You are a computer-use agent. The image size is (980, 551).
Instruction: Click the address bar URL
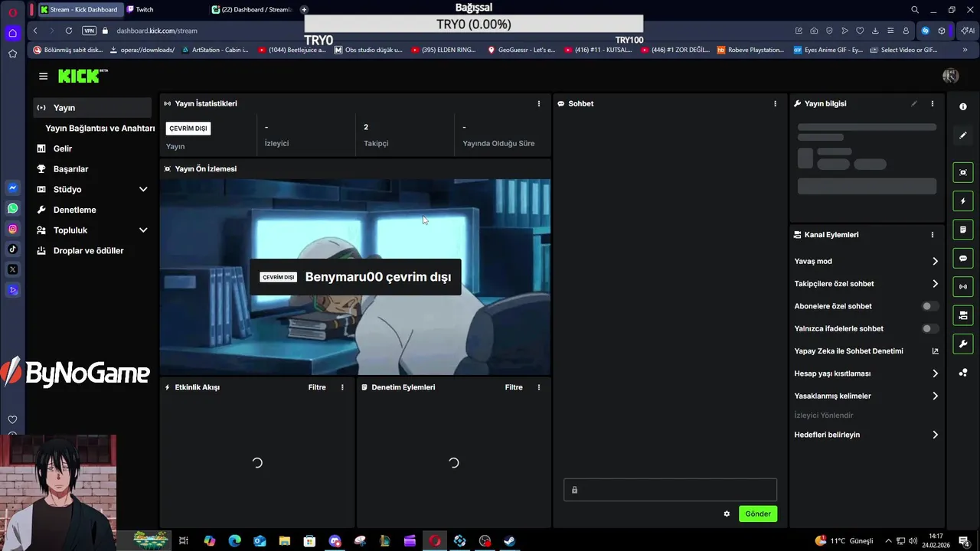[x=157, y=31]
